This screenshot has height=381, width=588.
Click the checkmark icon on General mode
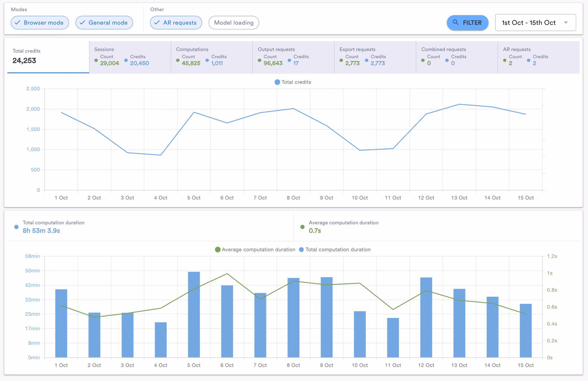click(x=82, y=23)
